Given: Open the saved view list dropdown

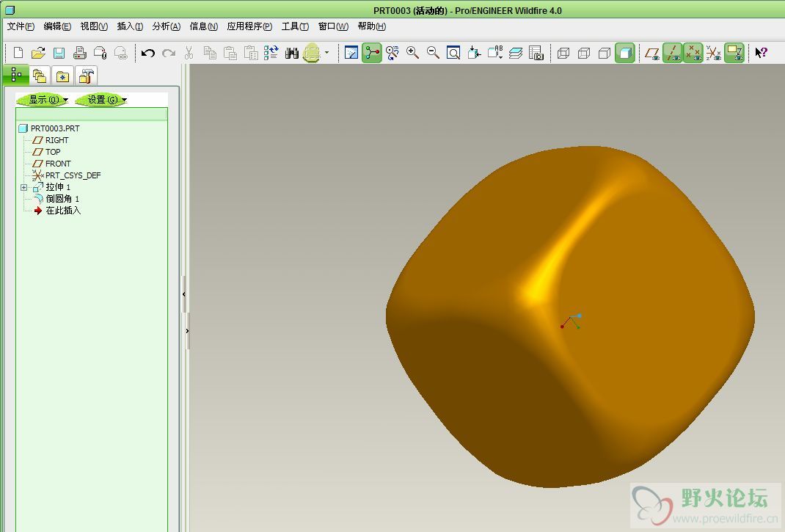Looking at the screenshot, I should 495,53.
